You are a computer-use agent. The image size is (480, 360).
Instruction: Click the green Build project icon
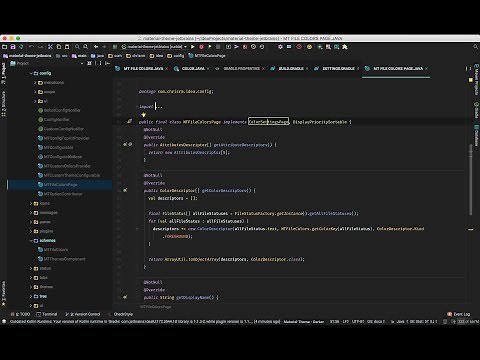click(115, 47)
